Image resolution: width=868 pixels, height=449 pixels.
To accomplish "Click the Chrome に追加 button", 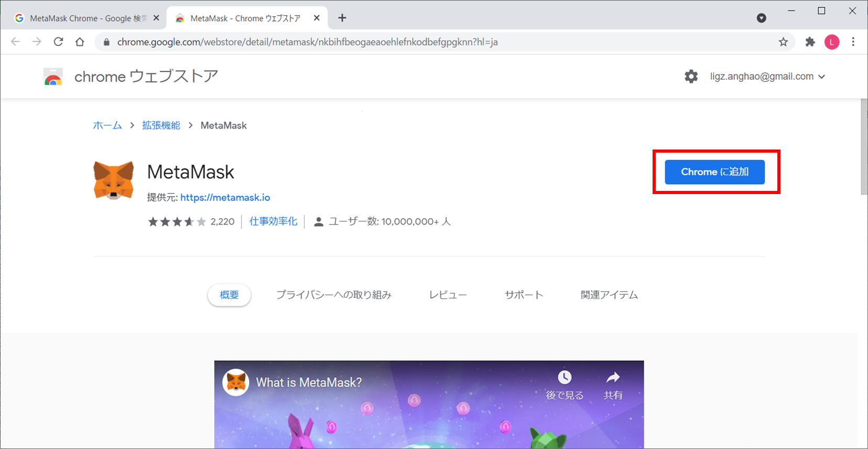I will pos(714,172).
